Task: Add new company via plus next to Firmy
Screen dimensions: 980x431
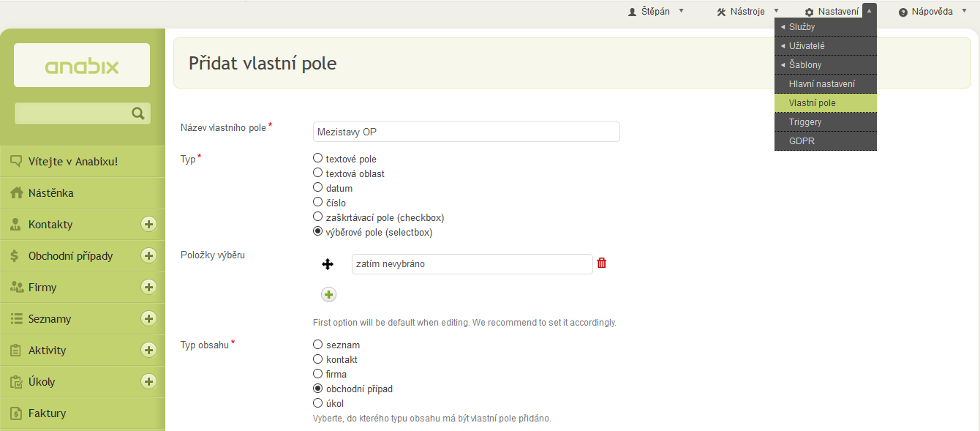Action: [x=148, y=288]
